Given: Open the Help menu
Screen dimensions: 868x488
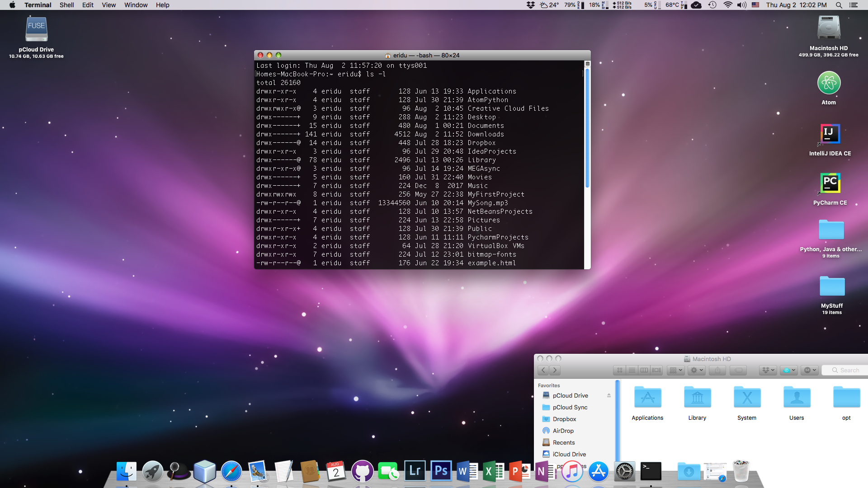Looking at the screenshot, I should [163, 5].
